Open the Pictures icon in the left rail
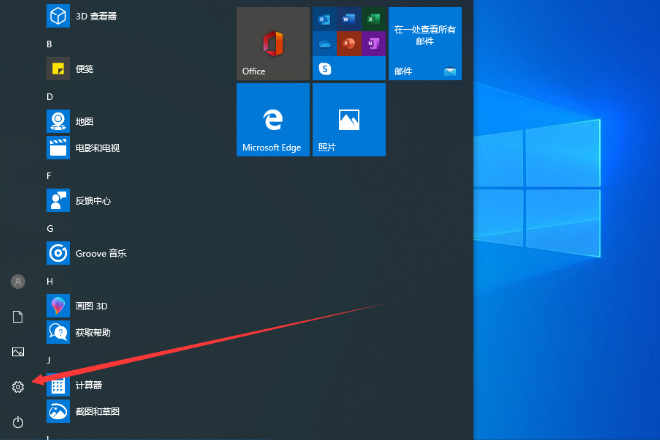 pyautogui.click(x=17, y=351)
